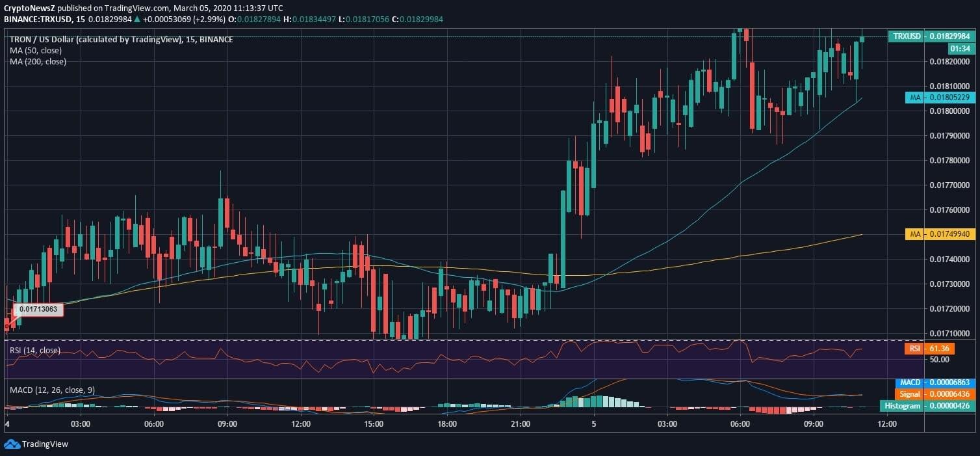Click the day marker 5 on time axis
The image size is (980, 456).
(x=593, y=423)
